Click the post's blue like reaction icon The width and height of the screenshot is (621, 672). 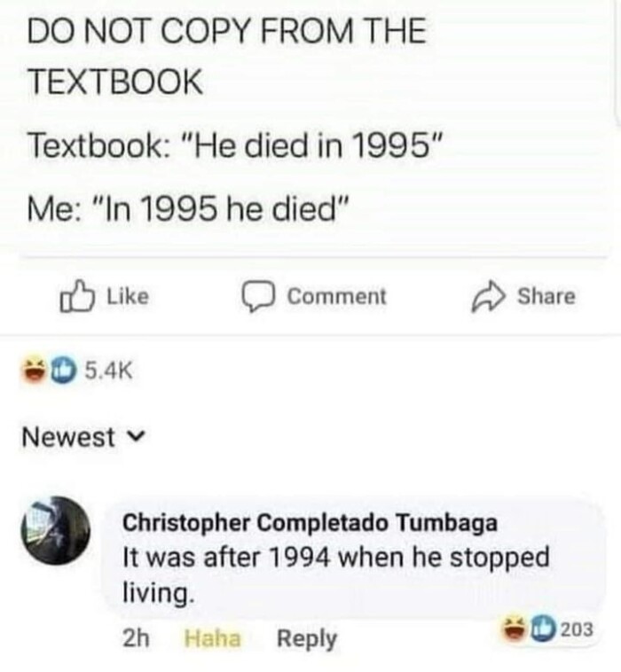pyautogui.click(x=64, y=371)
